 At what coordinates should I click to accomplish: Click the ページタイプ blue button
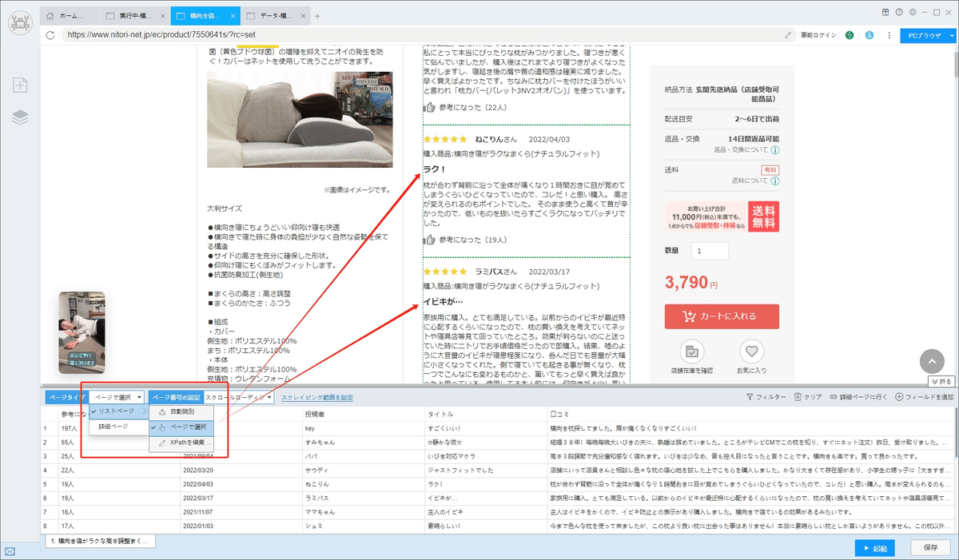(x=66, y=397)
